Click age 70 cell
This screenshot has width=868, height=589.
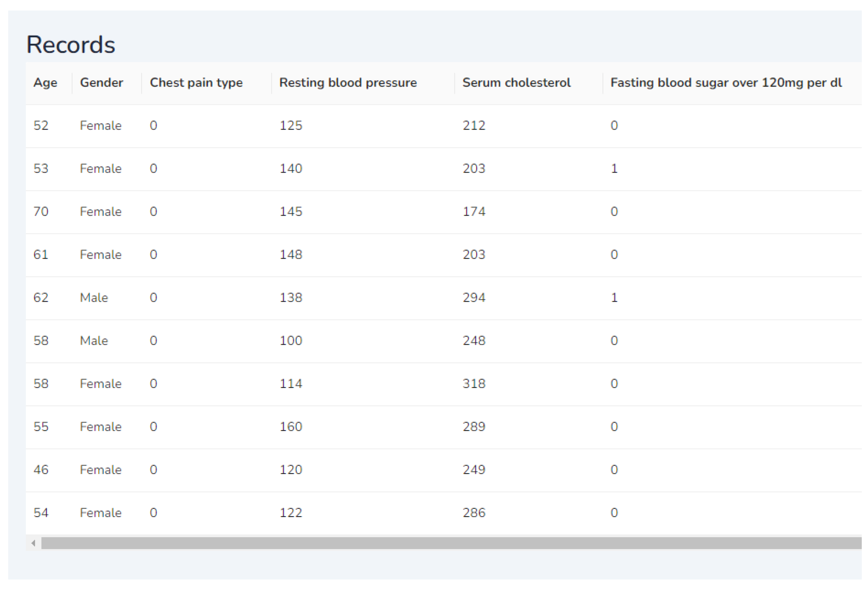tap(41, 211)
